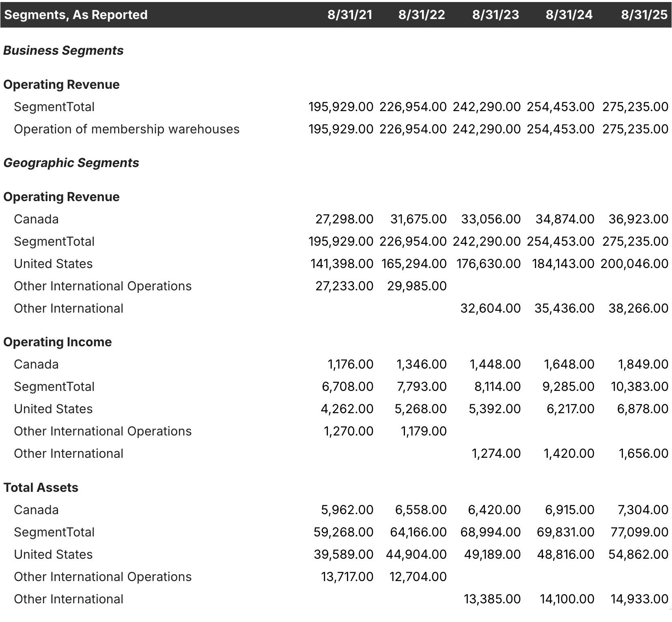Click SegmentTotal operating income 8,114.00
The height and width of the screenshot is (622, 672).
(x=498, y=387)
